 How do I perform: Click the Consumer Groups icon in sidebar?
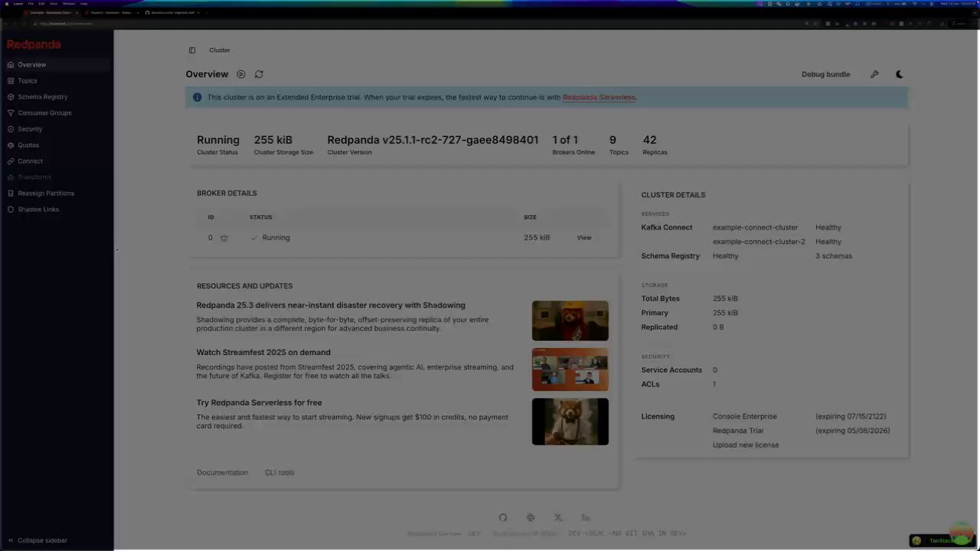pos(11,113)
